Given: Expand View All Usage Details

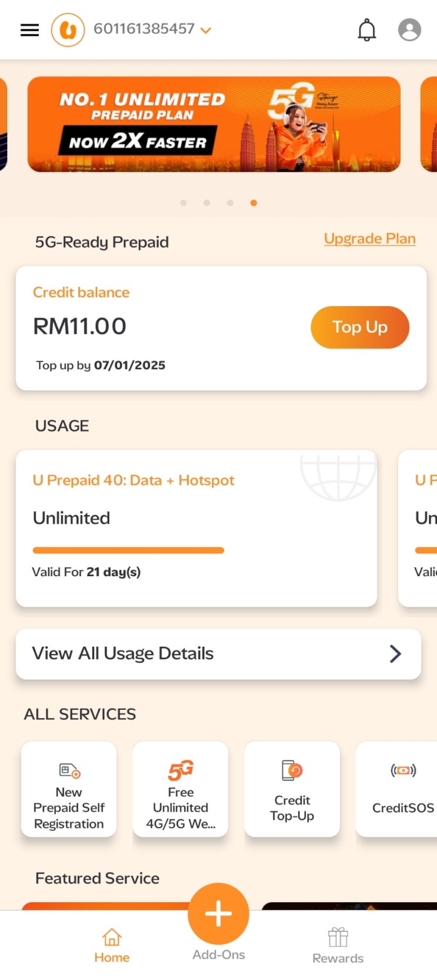Looking at the screenshot, I should [218, 653].
